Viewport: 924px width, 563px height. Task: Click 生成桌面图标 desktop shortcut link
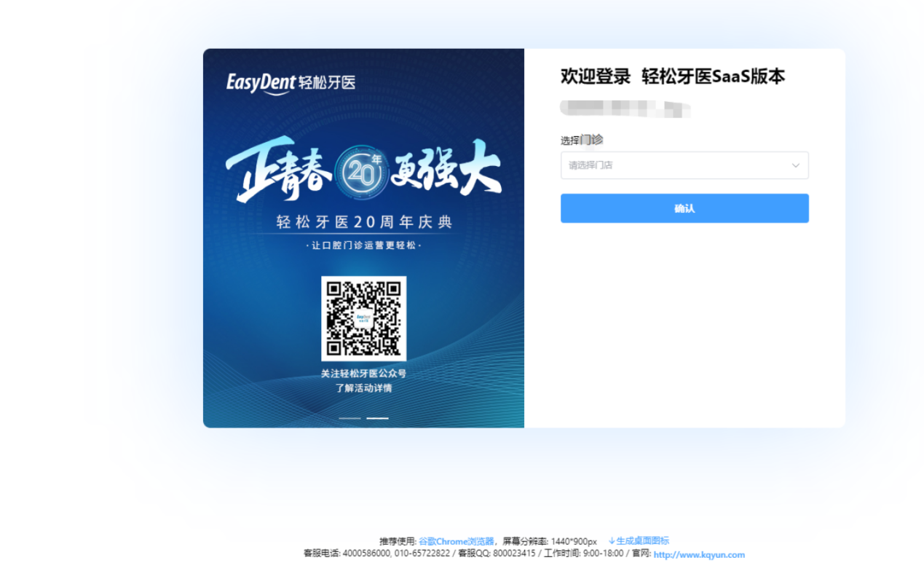[642, 540]
